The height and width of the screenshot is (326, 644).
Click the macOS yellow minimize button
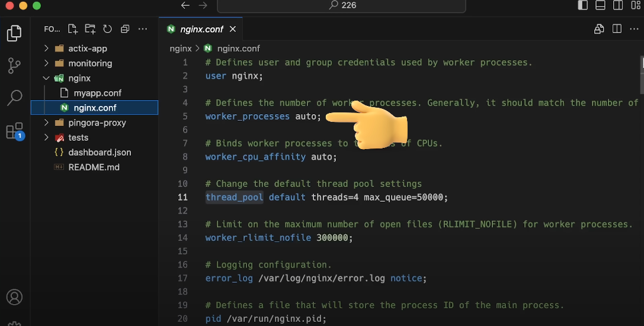[x=23, y=5]
